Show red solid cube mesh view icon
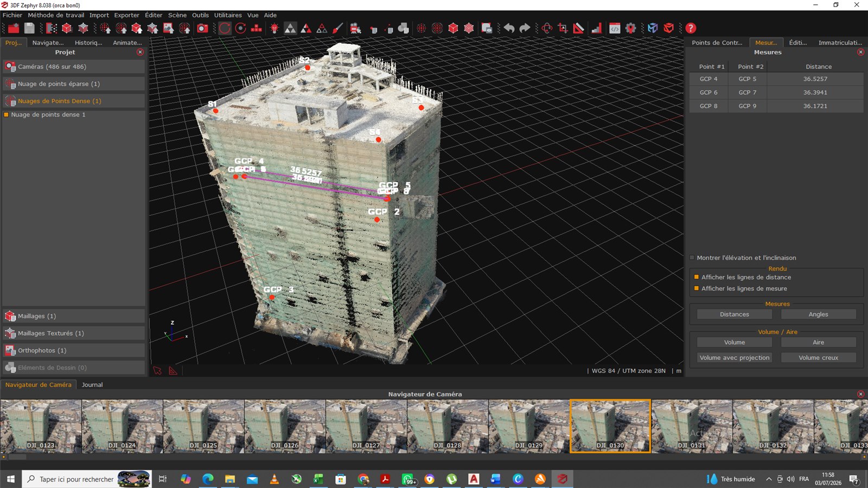This screenshot has height=488, width=868. click(x=453, y=28)
